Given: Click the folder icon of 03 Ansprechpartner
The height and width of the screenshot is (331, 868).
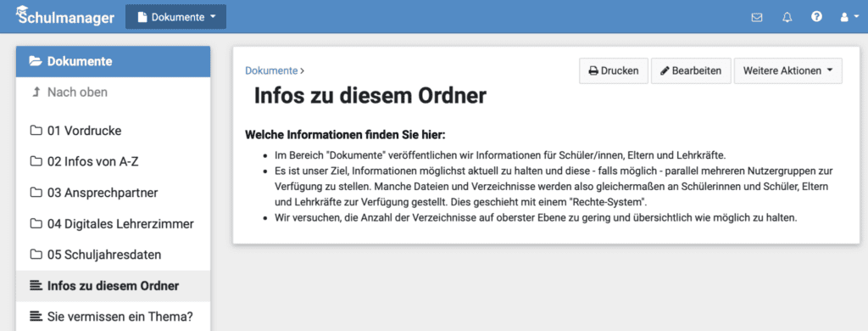Looking at the screenshot, I should pyautogui.click(x=36, y=193).
